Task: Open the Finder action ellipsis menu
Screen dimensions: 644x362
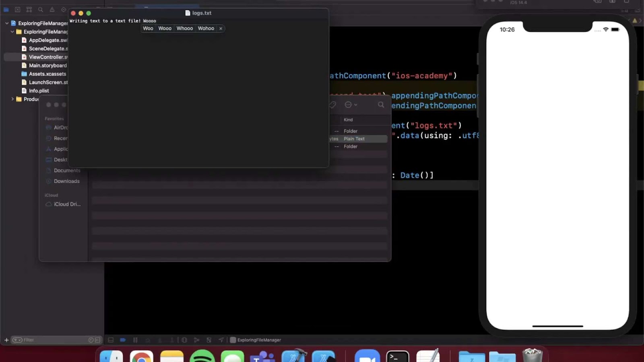Action: coord(351,105)
